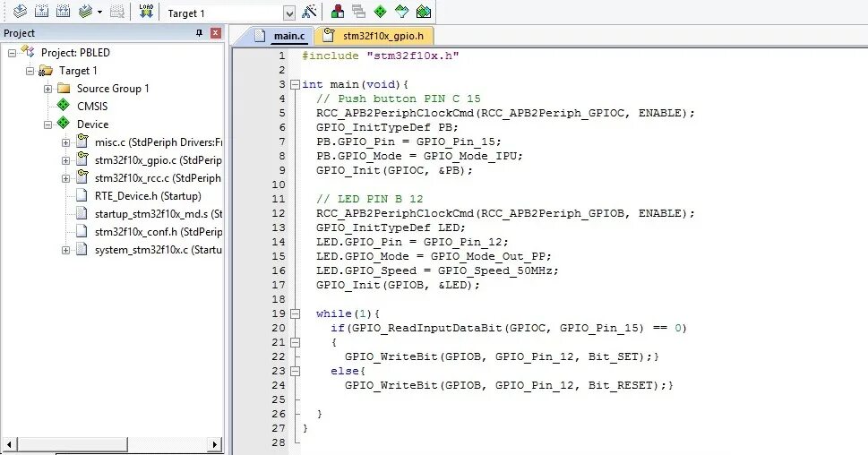The image size is (868, 455).
Task: Collapse the Project: PBLED tree node
Action: pyautogui.click(x=13, y=53)
